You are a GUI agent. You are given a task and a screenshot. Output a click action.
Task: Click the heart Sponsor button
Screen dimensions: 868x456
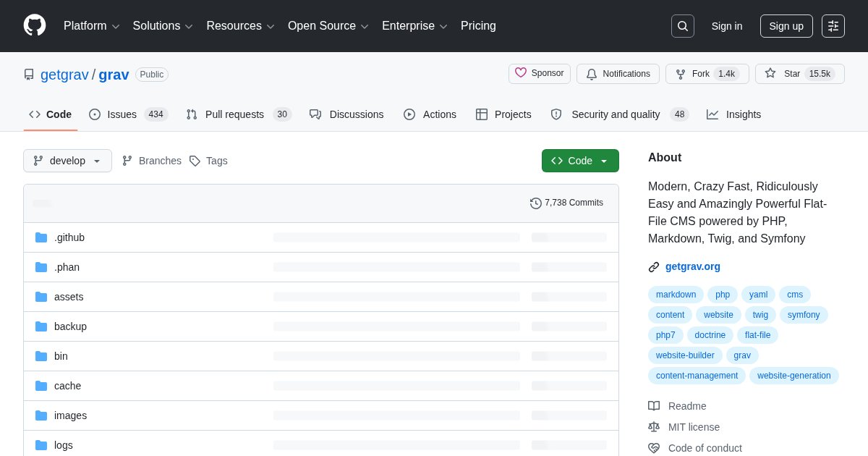tap(540, 73)
